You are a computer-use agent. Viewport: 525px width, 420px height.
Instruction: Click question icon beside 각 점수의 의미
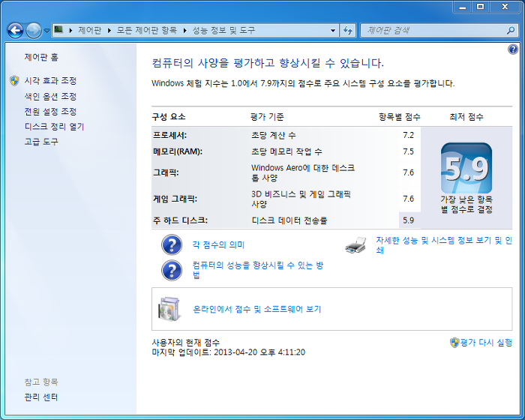point(172,244)
